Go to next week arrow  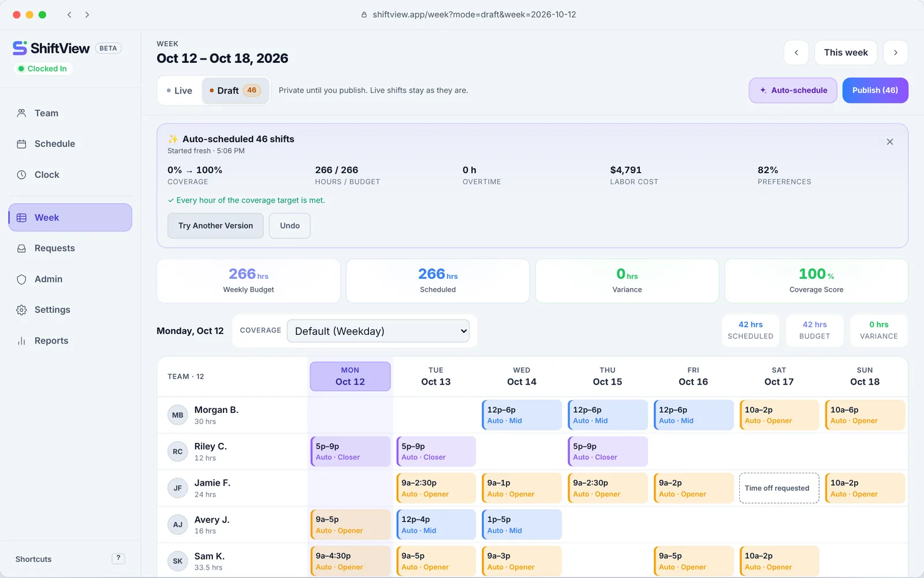pyautogui.click(x=896, y=53)
